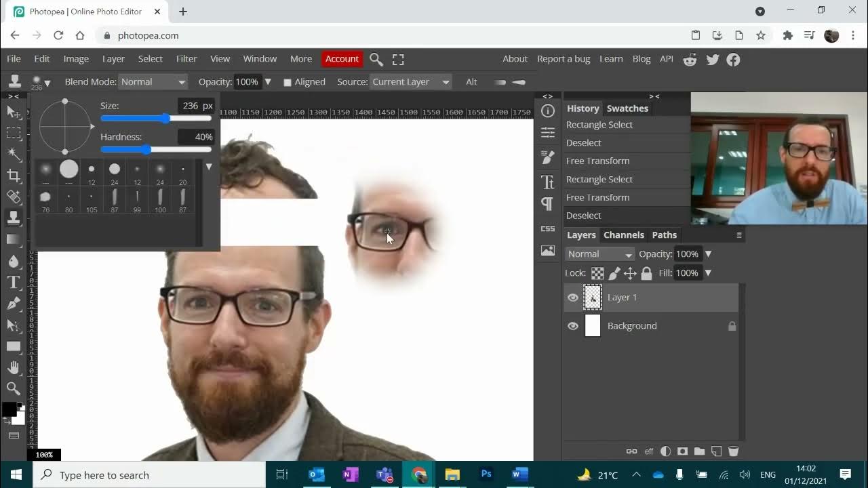Click the Blog link
The height and width of the screenshot is (488, 868).
click(x=642, y=59)
